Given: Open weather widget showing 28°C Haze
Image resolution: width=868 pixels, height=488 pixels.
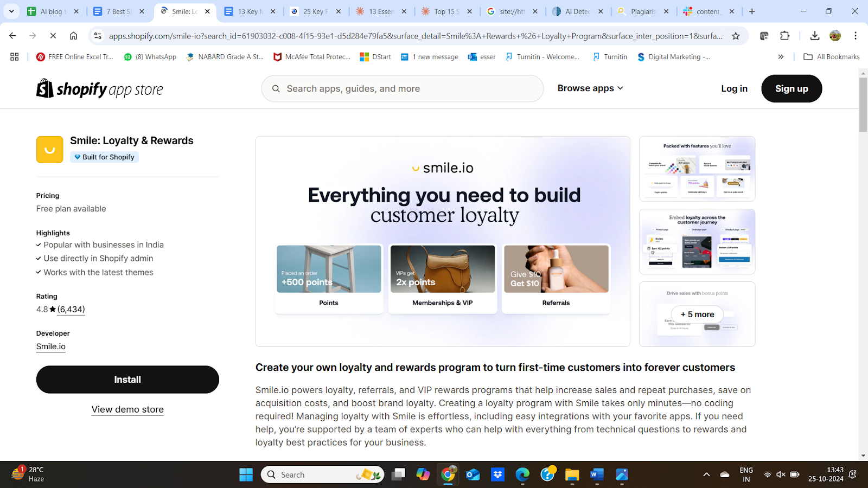Looking at the screenshot, I should click(28, 474).
